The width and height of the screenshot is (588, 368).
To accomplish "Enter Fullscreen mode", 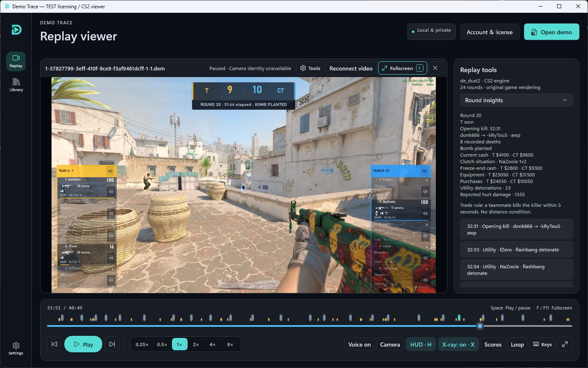I will click(x=402, y=68).
